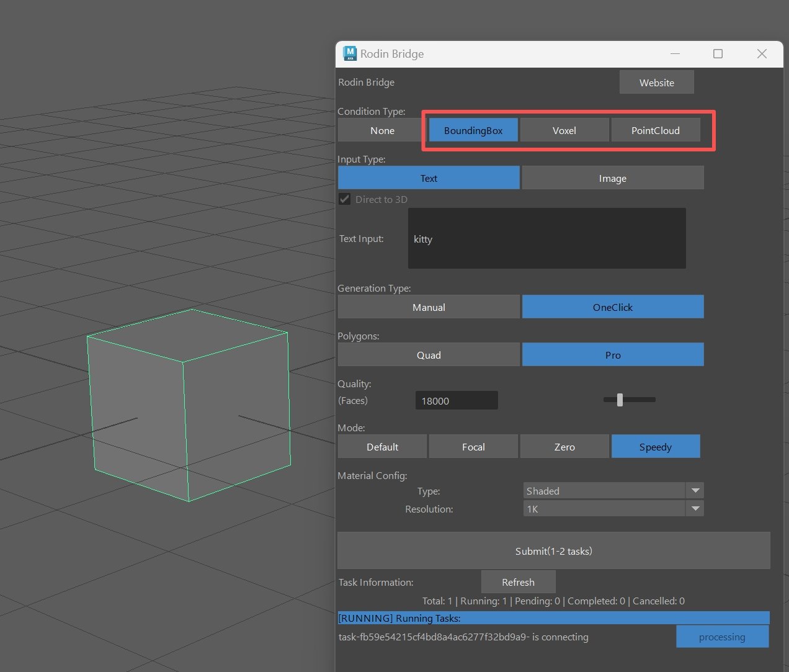Click the kitty text input box
The image size is (789, 672).
pos(547,238)
